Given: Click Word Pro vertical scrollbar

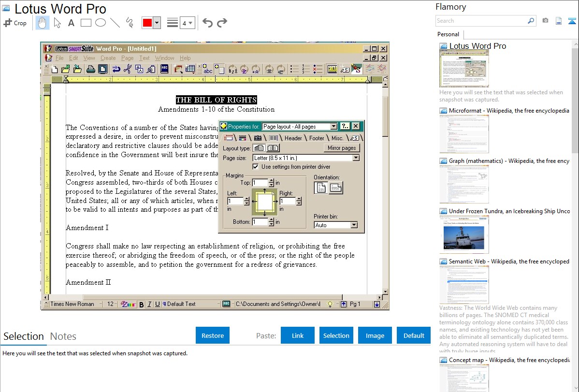Looking at the screenshot, I should click(x=385, y=189).
